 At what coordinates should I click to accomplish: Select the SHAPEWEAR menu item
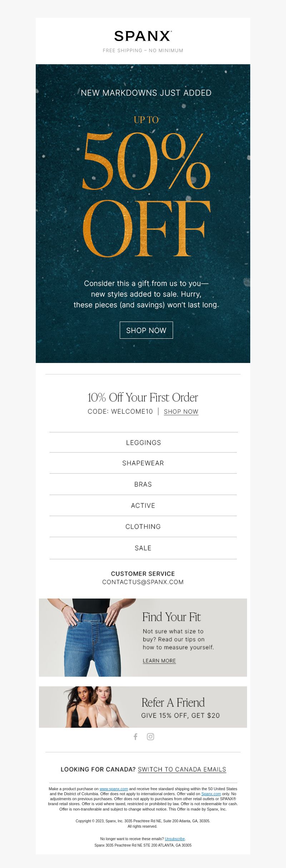pyautogui.click(x=143, y=463)
